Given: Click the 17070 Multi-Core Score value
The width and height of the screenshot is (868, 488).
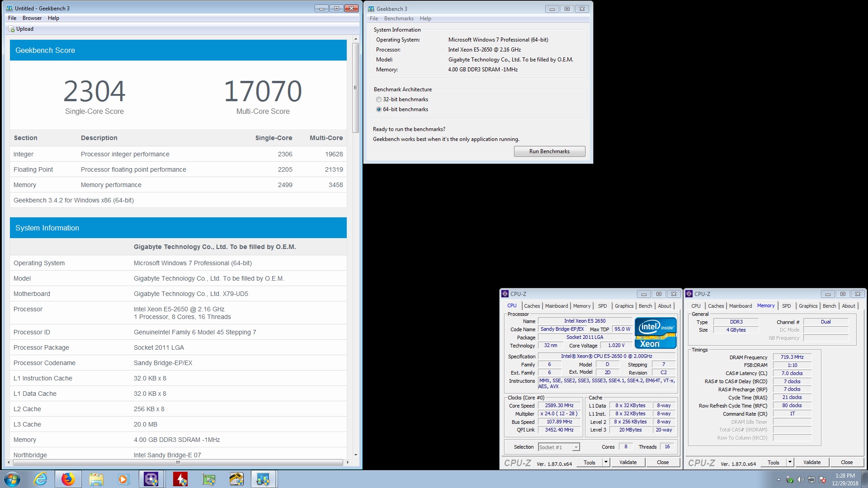Looking at the screenshot, I should pyautogui.click(x=263, y=91).
